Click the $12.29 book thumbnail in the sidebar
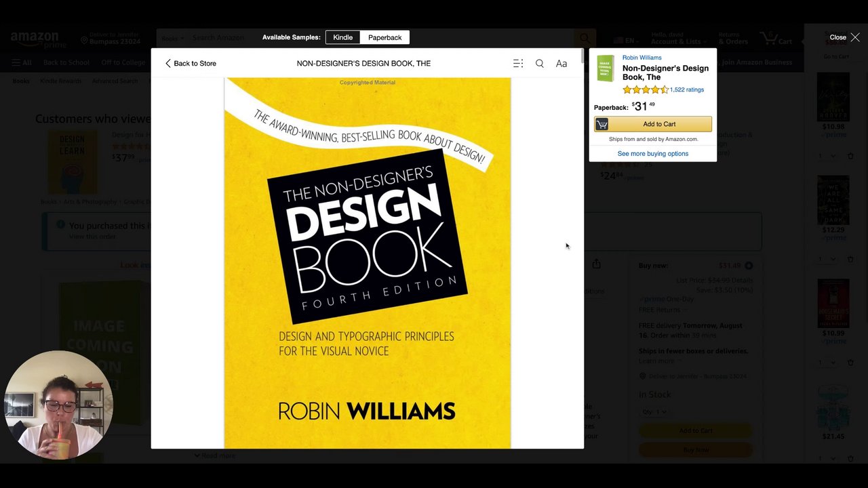 pos(833,200)
